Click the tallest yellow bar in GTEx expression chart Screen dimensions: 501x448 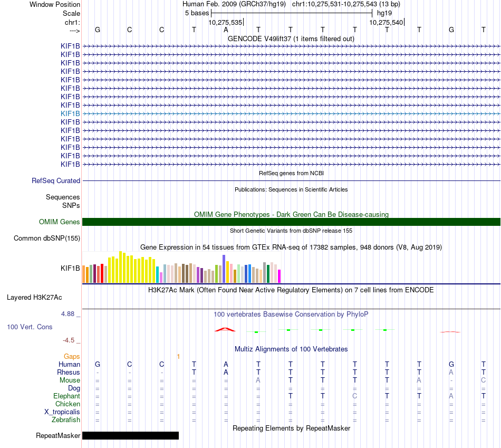120,267
